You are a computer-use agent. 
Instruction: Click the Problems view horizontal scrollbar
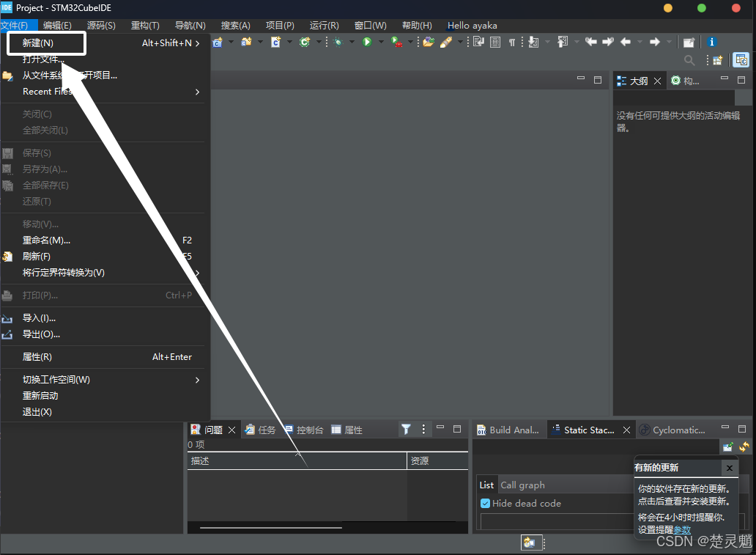pos(271,527)
